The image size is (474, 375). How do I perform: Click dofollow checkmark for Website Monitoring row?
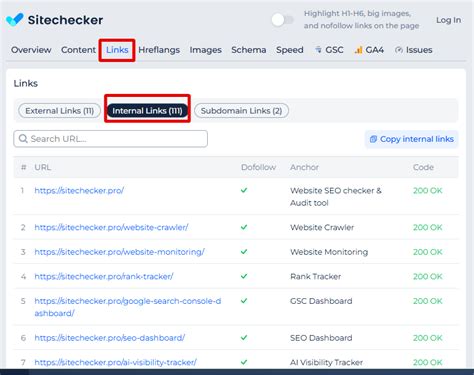[244, 251]
